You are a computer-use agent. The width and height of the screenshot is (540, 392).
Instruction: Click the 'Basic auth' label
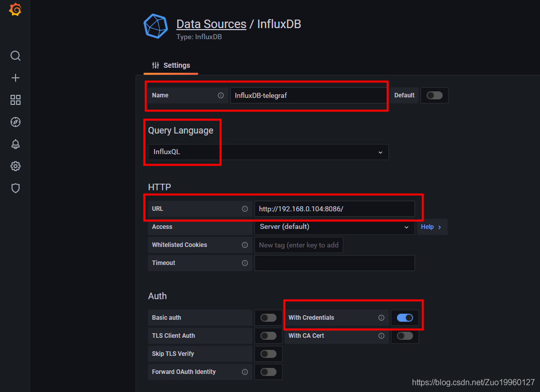pos(166,318)
